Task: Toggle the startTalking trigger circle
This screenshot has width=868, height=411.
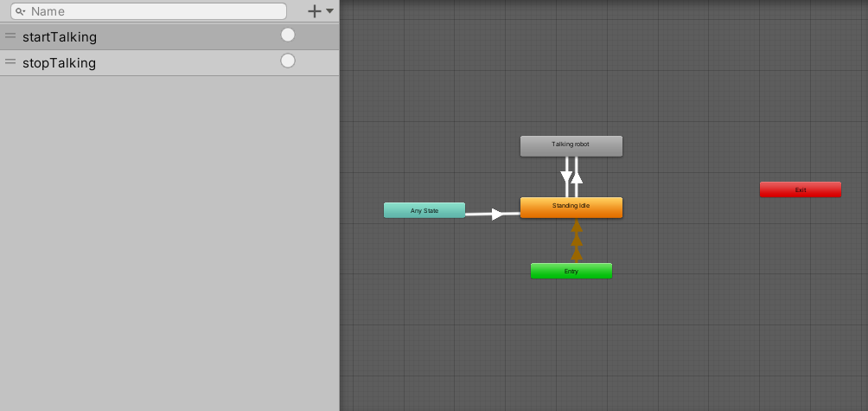Action: point(288,35)
